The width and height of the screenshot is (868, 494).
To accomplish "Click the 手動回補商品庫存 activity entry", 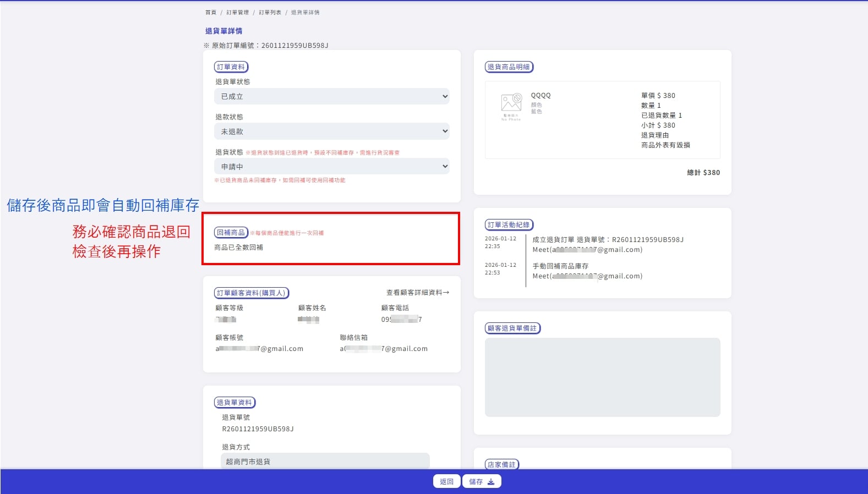I will pos(560,266).
